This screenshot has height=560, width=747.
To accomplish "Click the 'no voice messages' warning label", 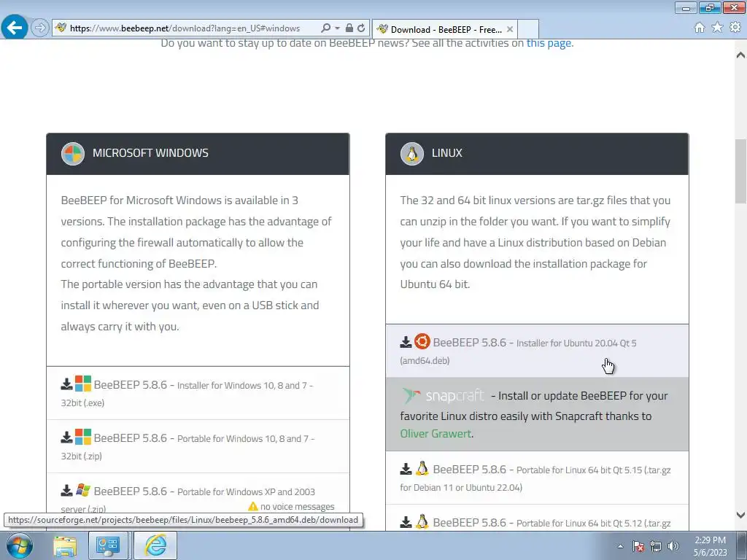I will pyautogui.click(x=291, y=507).
